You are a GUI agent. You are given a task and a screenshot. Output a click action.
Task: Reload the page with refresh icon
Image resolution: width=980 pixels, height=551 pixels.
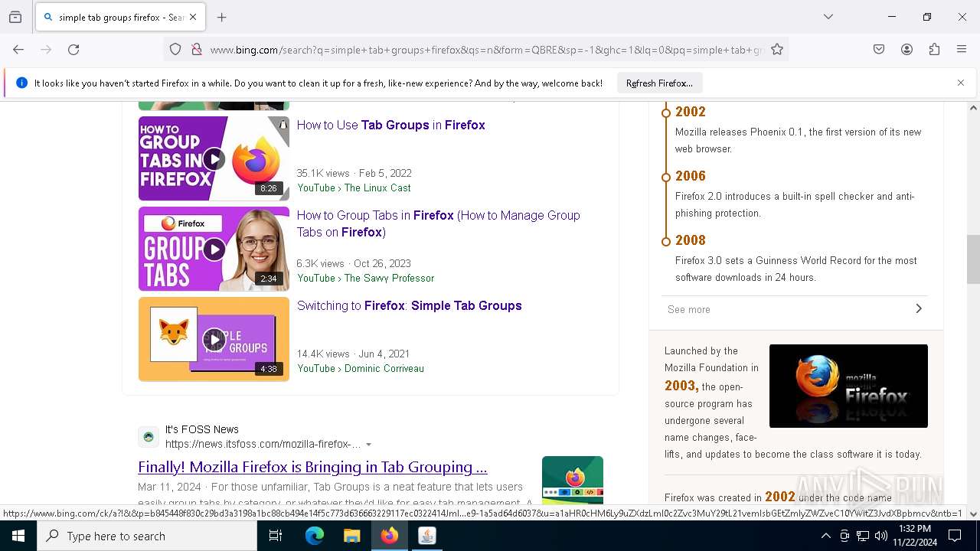click(73, 50)
